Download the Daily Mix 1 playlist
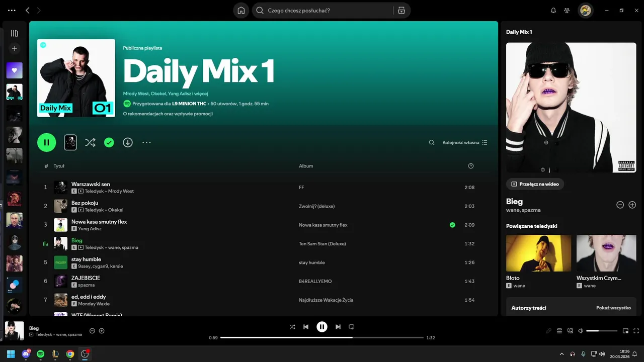The image size is (644, 362). (x=128, y=142)
